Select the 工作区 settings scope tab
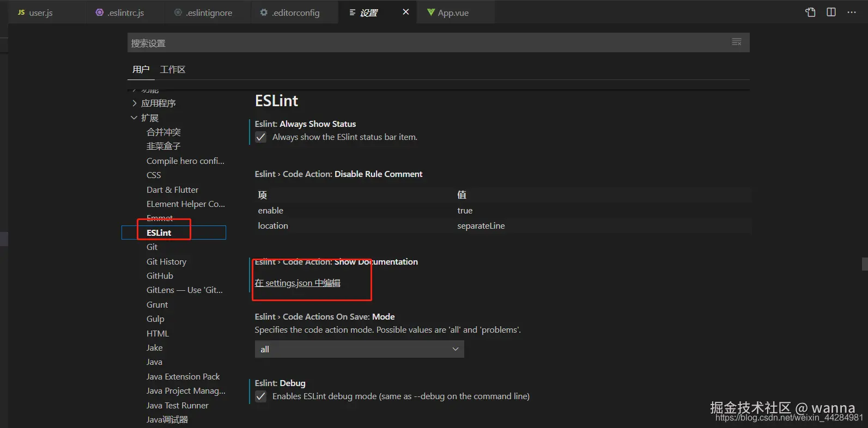The image size is (868, 428). coord(173,70)
